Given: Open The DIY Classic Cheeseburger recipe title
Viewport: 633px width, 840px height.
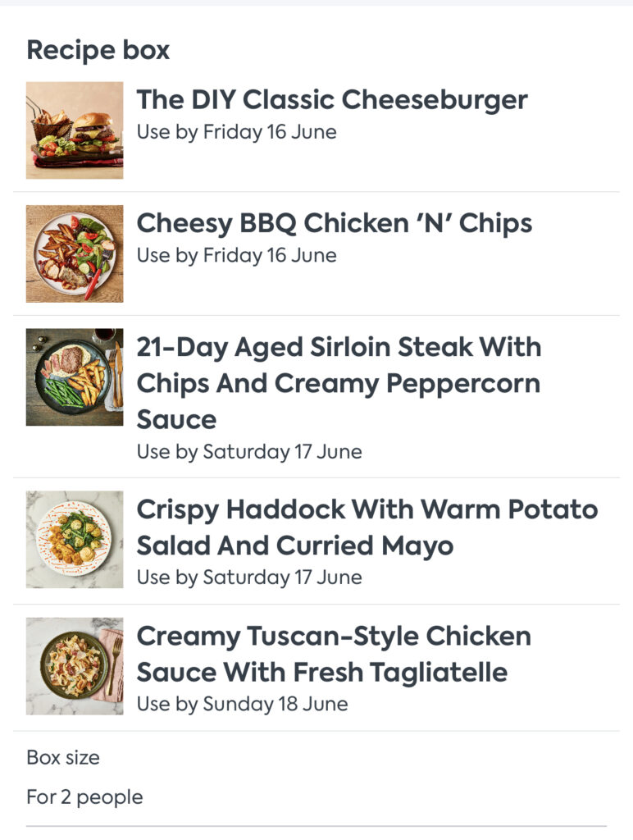Looking at the screenshot, I should click(x=332, y=100).
